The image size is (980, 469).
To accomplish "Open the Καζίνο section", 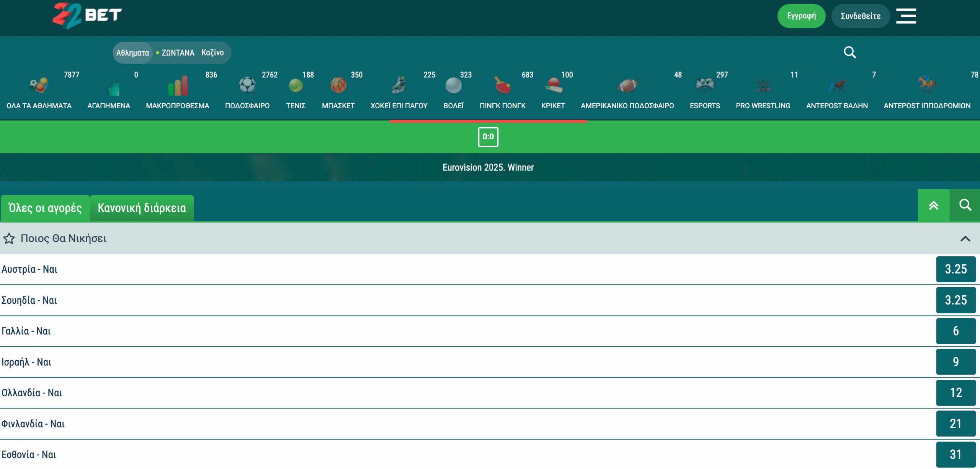I will pos(212,52).
